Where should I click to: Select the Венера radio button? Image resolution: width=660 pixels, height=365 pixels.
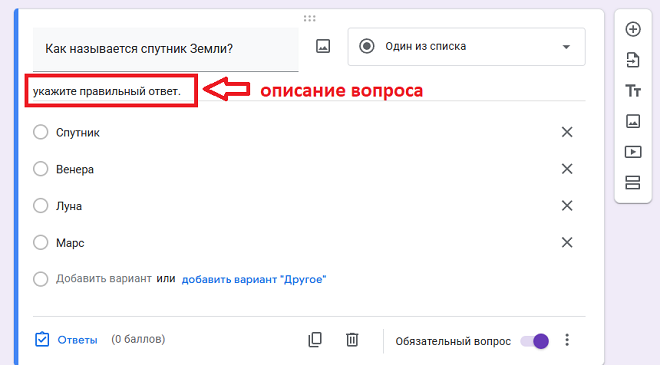pyautogui.click(x=40, y=169)
